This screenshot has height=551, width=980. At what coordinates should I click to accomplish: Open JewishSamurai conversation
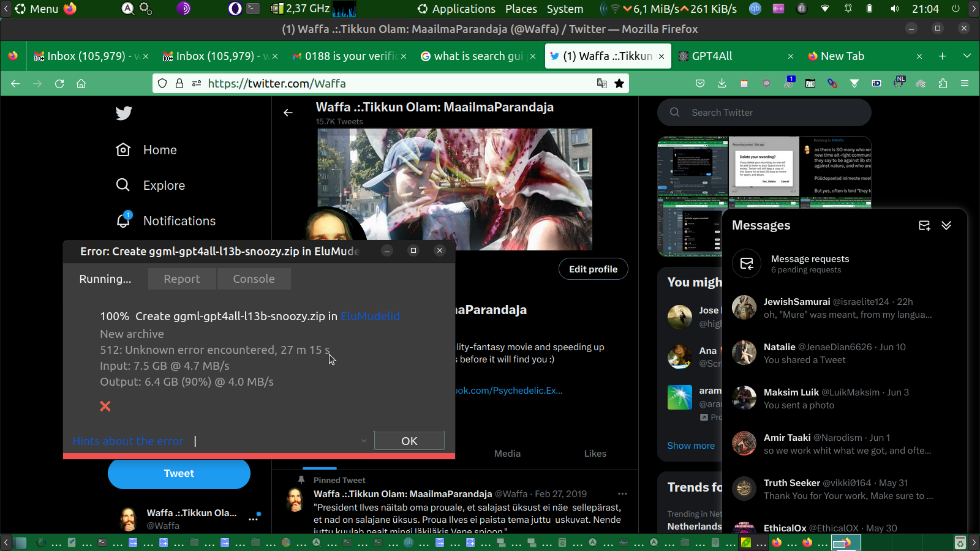845,308
